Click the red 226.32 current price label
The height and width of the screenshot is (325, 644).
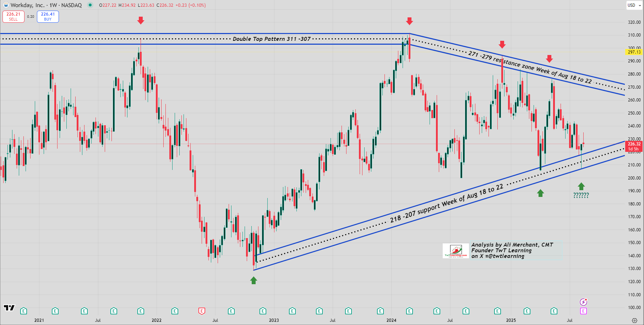pyautogui.click(x=634, y=146)
